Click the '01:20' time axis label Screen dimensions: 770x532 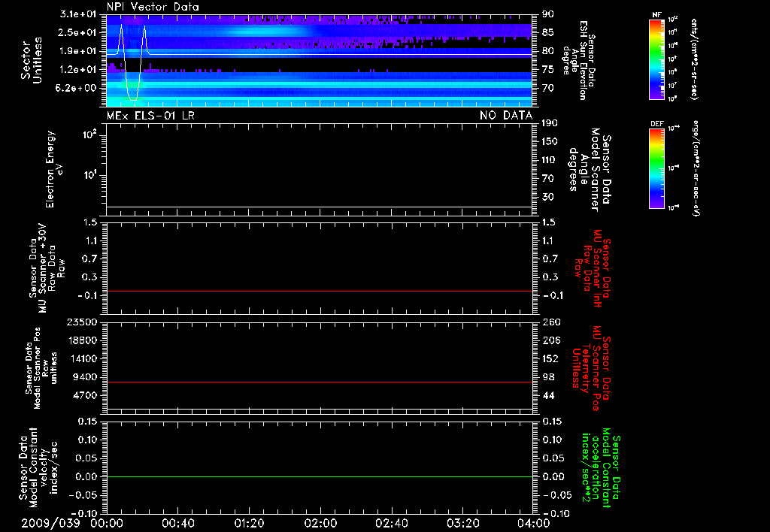click(249, 523)
